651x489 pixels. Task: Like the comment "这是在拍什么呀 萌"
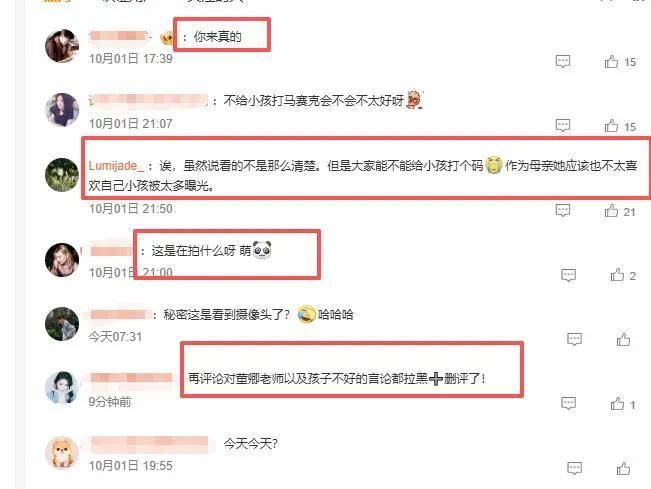point(617,275)
